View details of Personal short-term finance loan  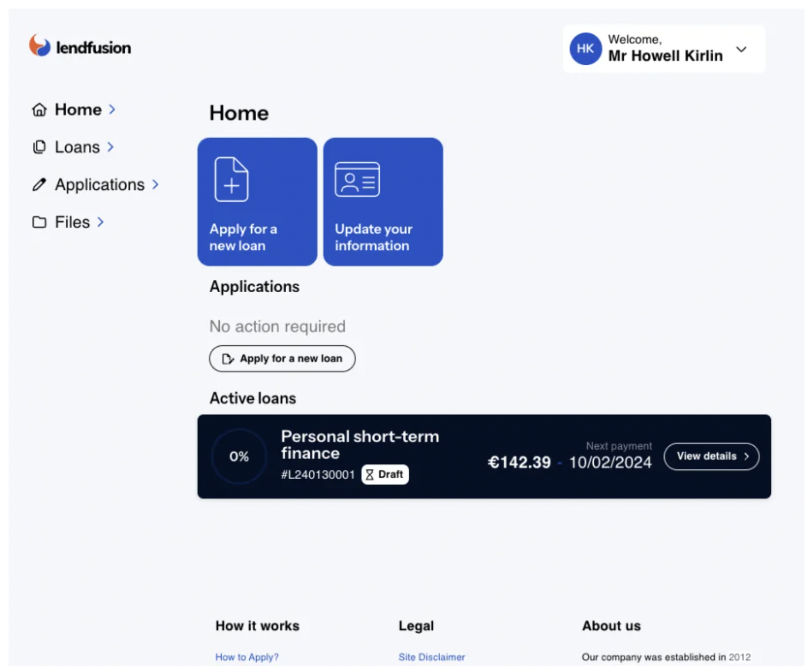coord(711,456)
